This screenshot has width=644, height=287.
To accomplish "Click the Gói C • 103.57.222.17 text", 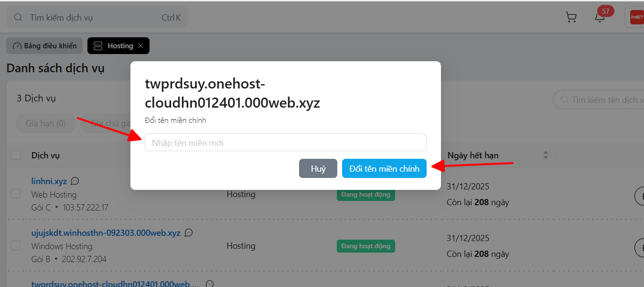I will coord(70,208).
